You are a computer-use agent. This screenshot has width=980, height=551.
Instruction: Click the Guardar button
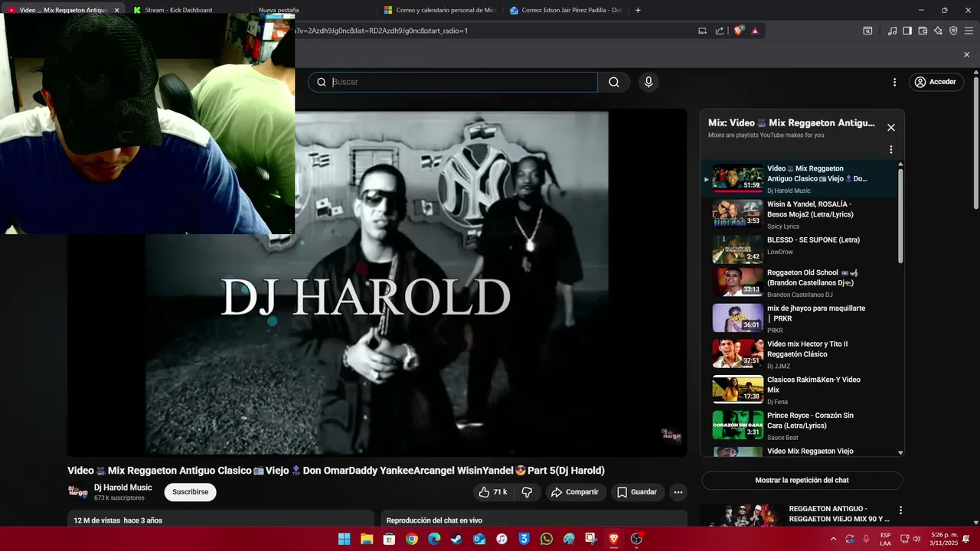pos(638,492)
